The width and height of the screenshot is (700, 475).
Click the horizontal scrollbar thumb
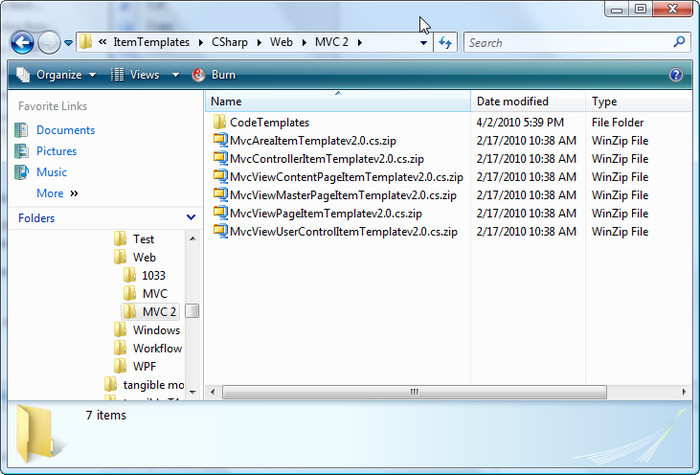tap(414, 392)
